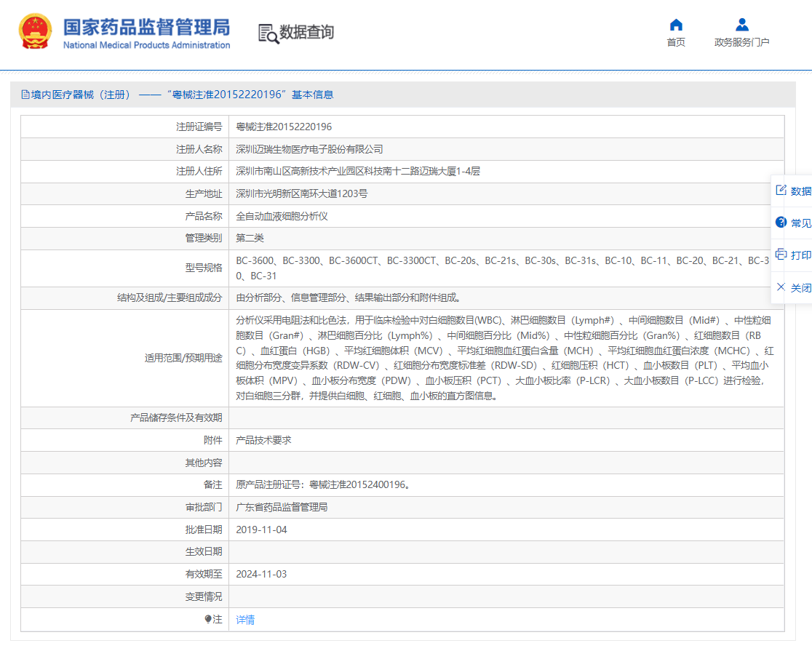Click the breadcrumb title 粤械注准20152220196 基本信息
This screenshot has height=651, width=812.
point(250,95)
